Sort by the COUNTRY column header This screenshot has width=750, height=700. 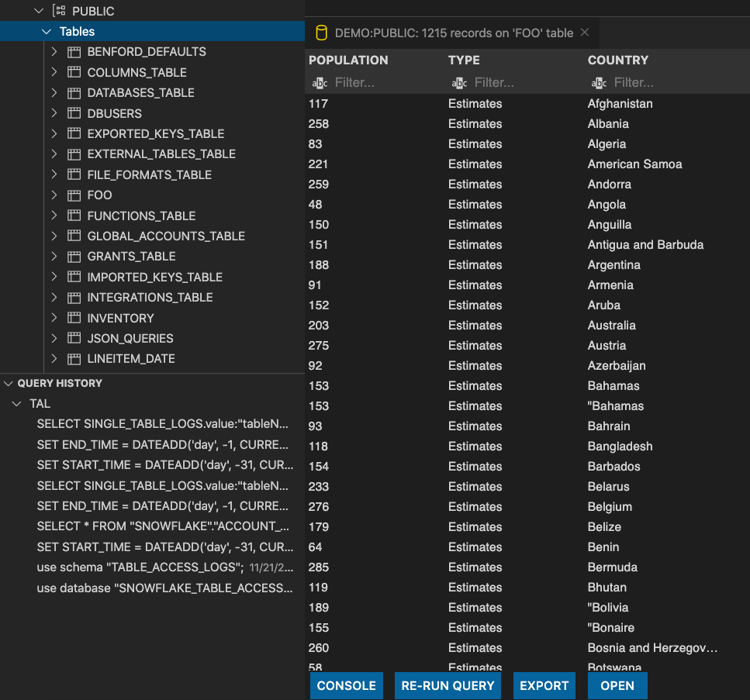pyautogui.click(x=617, y=60)
